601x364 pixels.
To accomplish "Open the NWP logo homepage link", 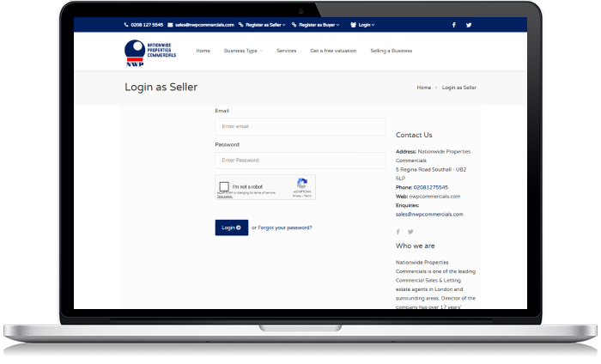I will pos(147,52).
